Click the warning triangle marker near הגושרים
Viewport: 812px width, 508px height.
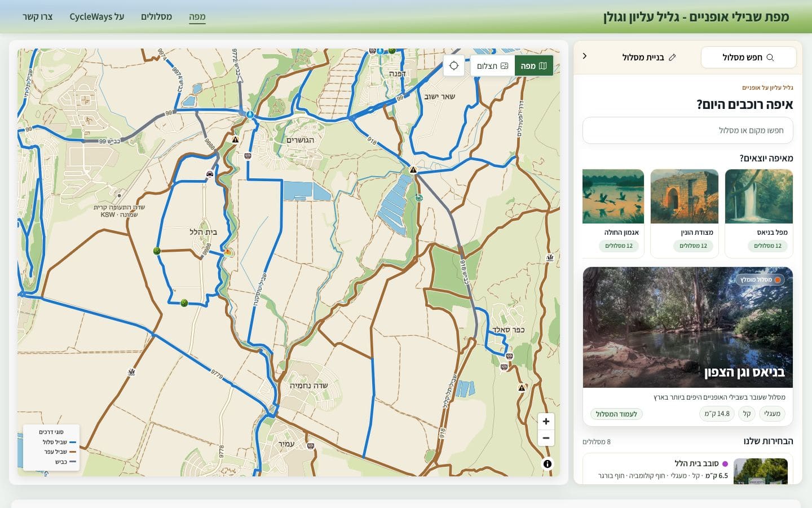235,139
